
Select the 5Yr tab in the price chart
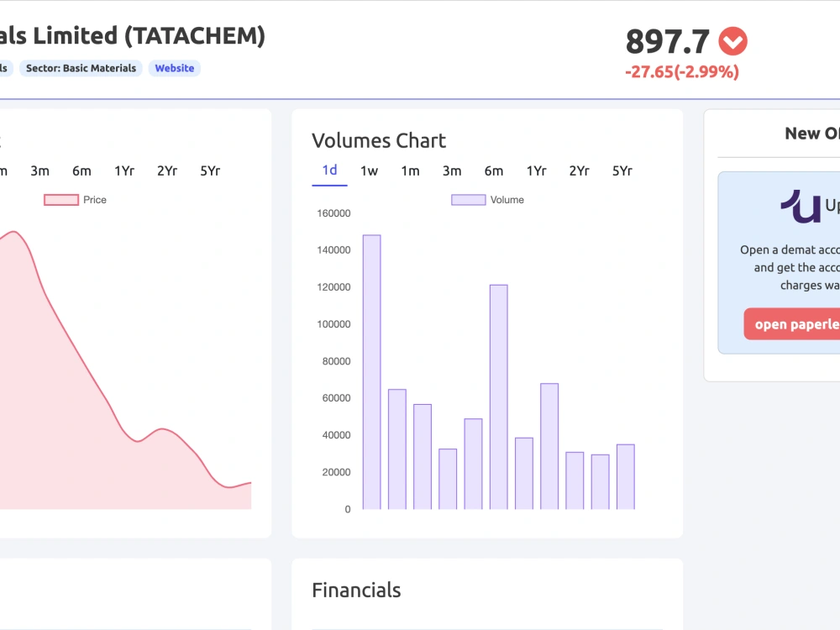click(x=210, y=171)
